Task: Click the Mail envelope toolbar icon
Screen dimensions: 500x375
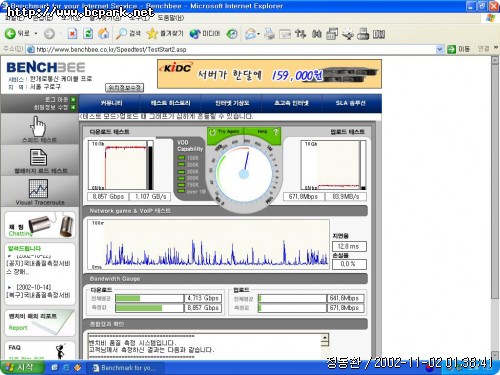Action: click(250, 34)
